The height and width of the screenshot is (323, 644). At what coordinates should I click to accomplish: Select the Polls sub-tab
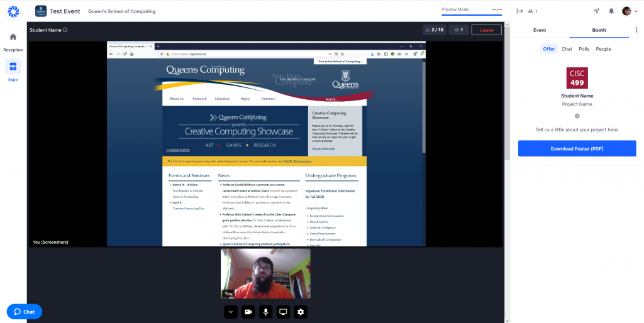point(584,49)
